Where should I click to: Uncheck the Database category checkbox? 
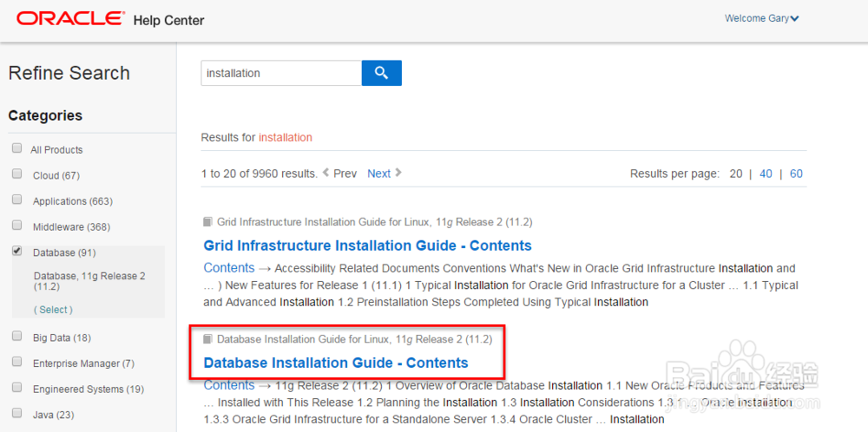coord(17,252)
